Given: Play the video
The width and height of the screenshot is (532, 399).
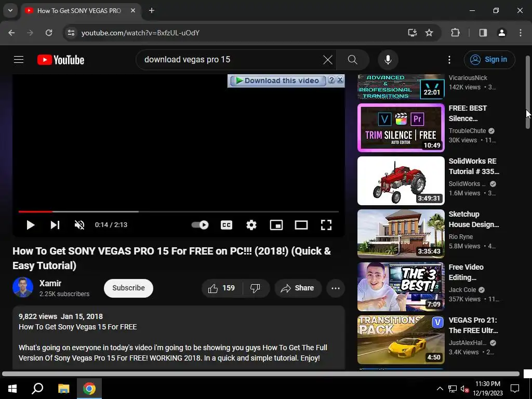Looking at the screenshot, I should [x=30, y=225].
